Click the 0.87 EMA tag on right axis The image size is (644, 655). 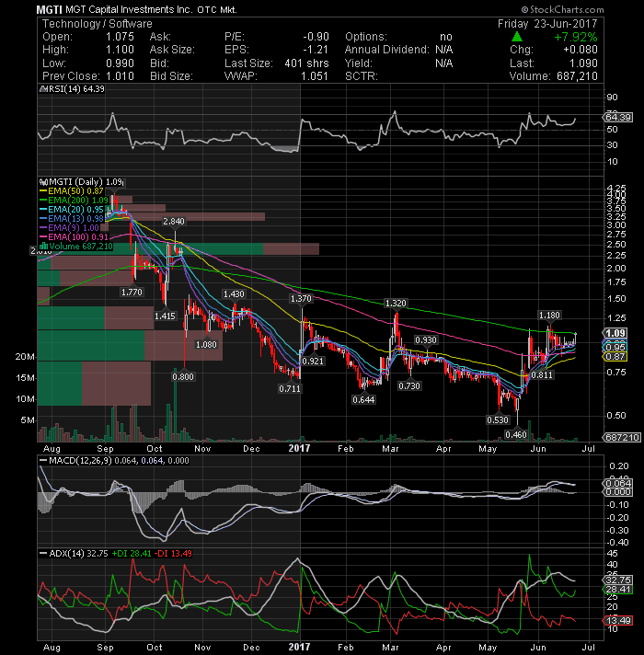tap(615, 357)
